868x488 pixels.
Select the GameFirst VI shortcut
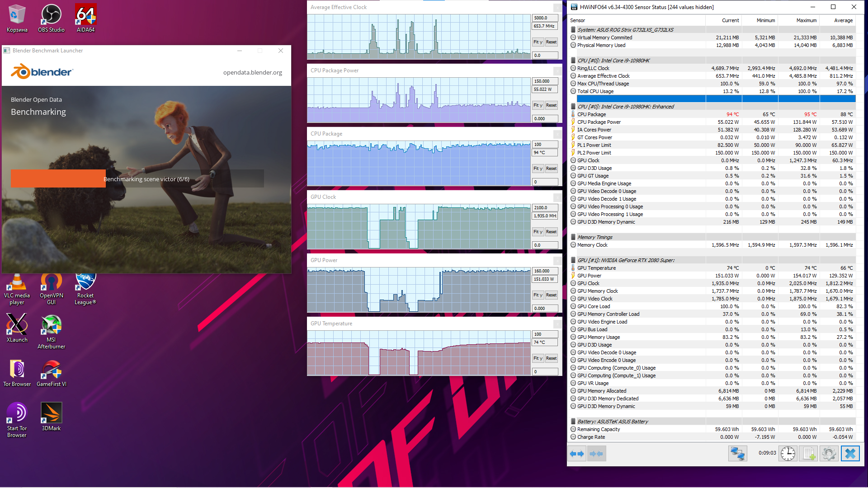click(x=51, y=373)
